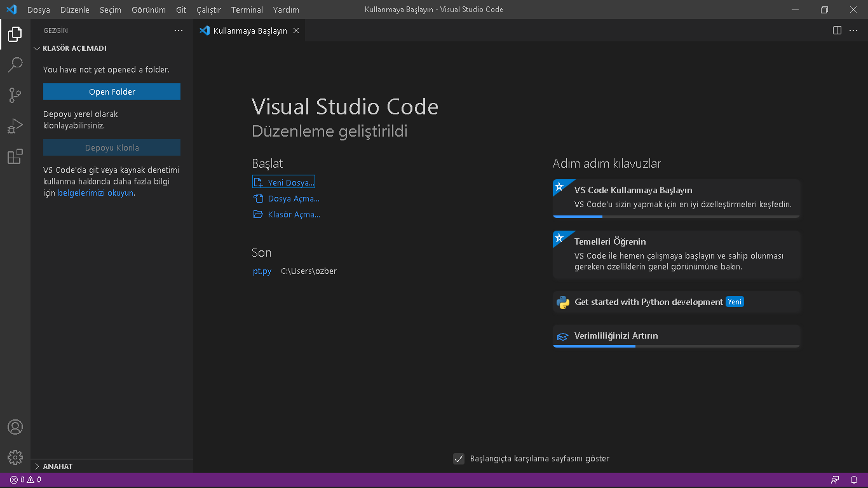The image size is (868, 488).
Task: Open the Manage gear icon
Action: pos(15,457)
